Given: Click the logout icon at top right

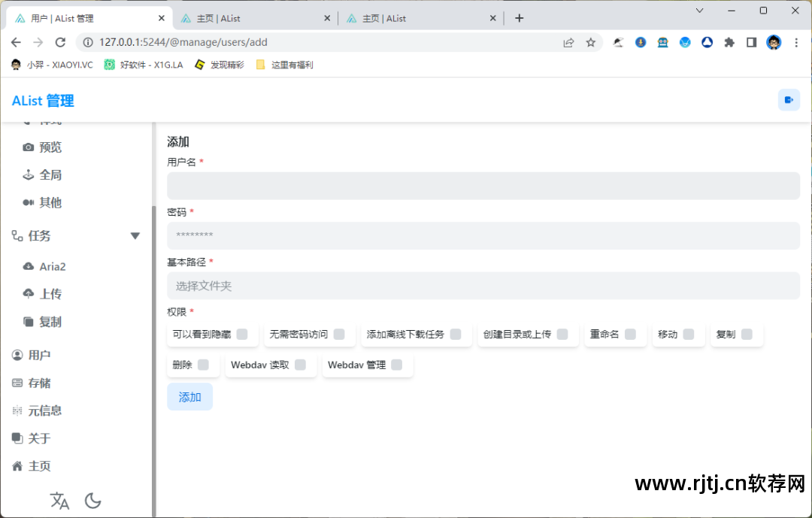Looking at the screenshot, I should coord(788,99).
